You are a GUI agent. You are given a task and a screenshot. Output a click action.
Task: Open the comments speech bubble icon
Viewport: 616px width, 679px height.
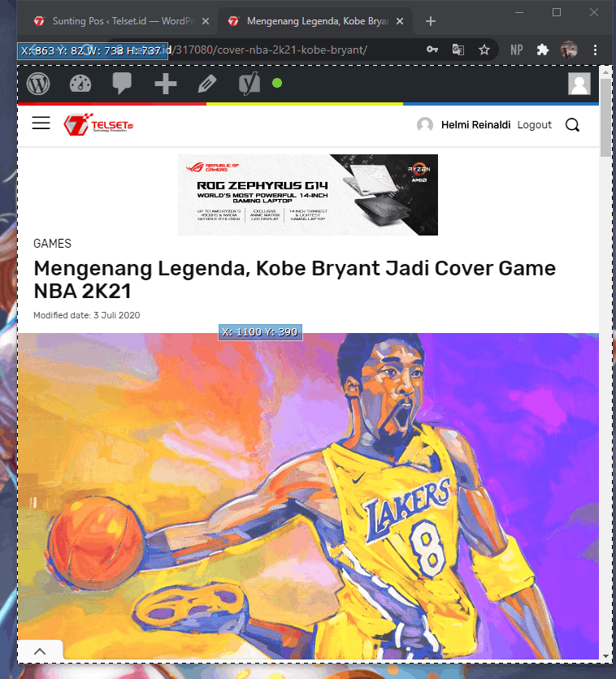click(122, 83)
